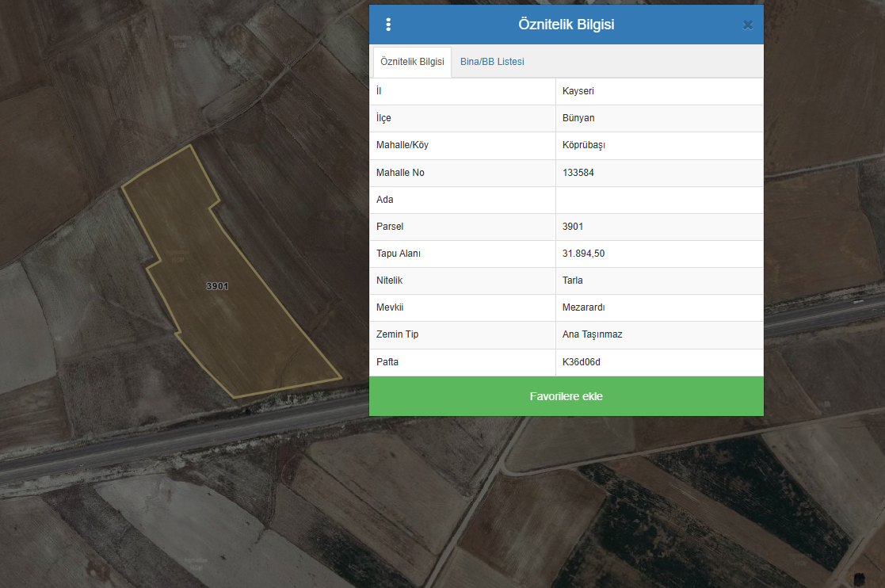Select the Pafta code K36d06d
The image size is (885, 588).
582,362
